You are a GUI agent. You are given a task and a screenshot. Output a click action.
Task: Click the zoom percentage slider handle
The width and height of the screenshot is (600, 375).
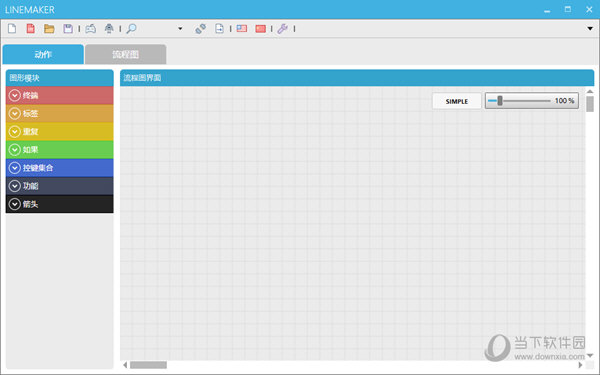pos(500,101)
